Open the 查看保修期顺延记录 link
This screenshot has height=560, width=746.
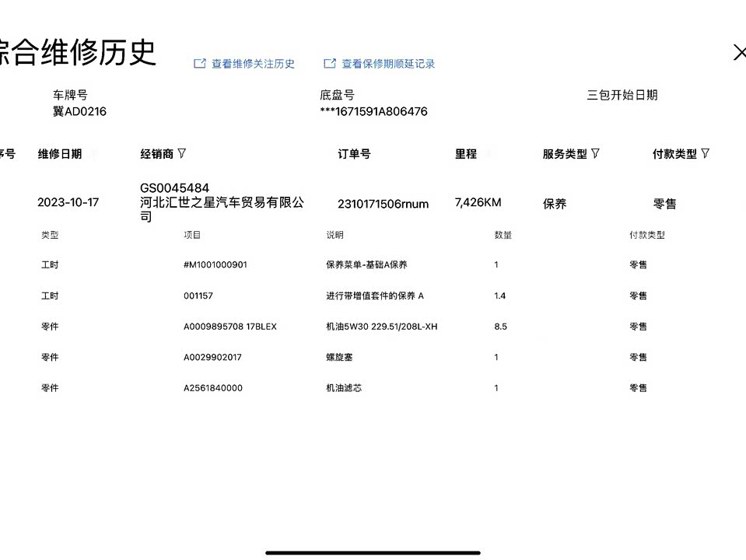(x=388, y=64)
